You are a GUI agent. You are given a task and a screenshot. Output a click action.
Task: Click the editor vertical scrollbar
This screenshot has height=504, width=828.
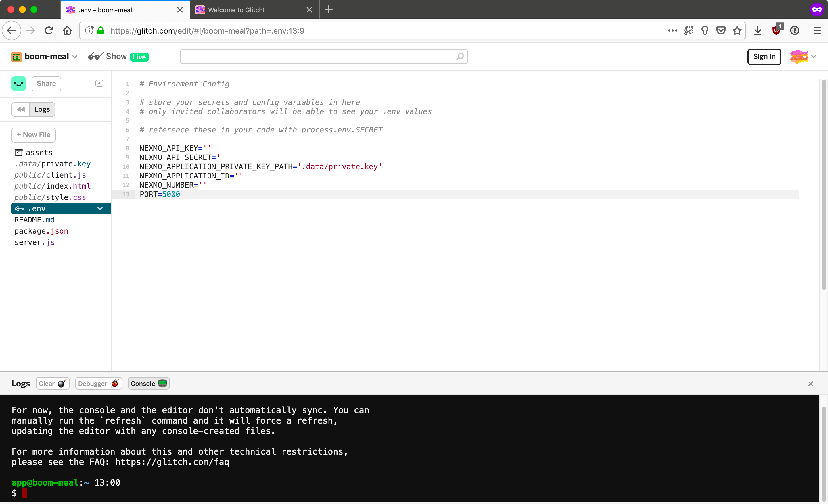point(824,185)
